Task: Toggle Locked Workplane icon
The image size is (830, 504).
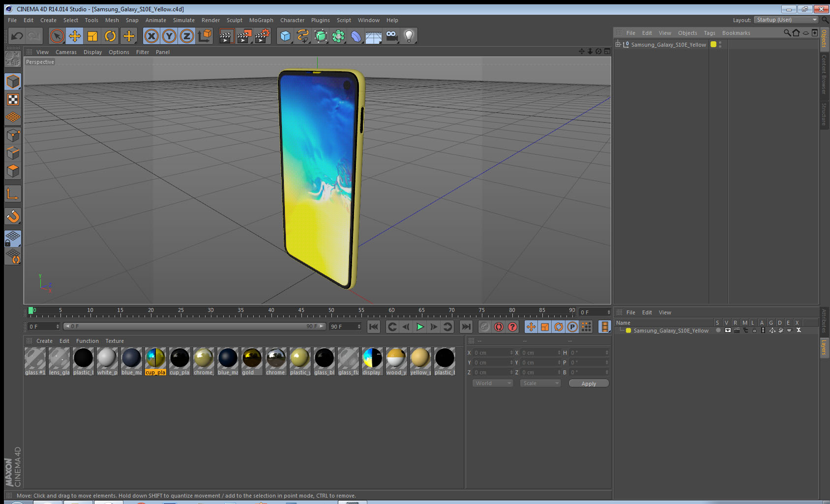Action: (x=13, y=239)
